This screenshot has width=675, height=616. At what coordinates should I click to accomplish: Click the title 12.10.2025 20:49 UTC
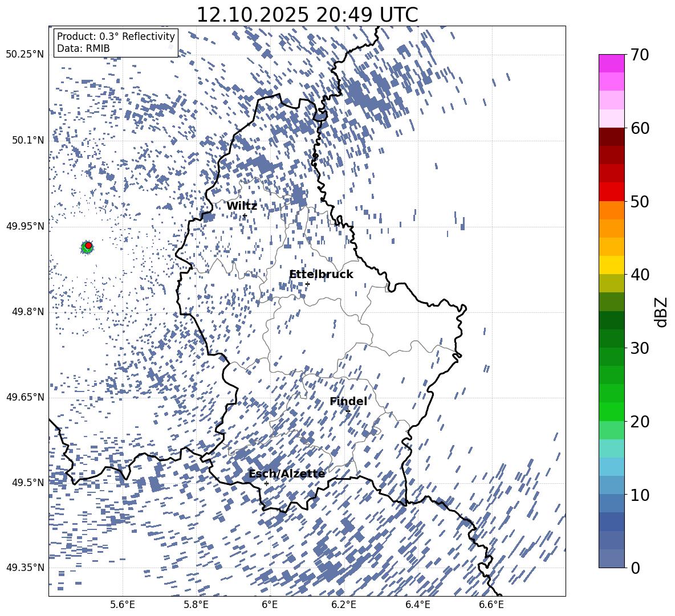pyautogui.click(x=307, y=15)
